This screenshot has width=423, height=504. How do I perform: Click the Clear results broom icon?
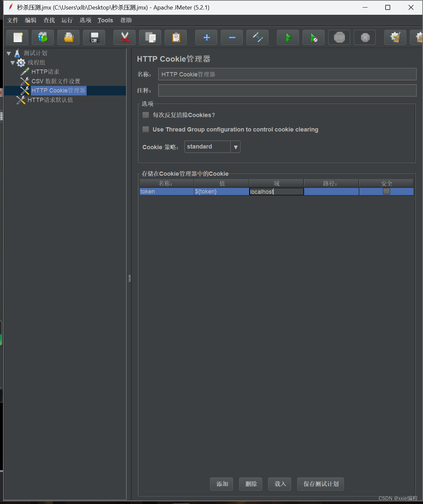(395, 37)
